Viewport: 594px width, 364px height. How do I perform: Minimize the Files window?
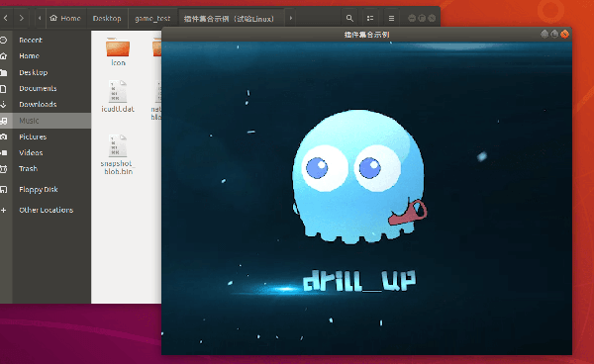[x=412, y=18]
